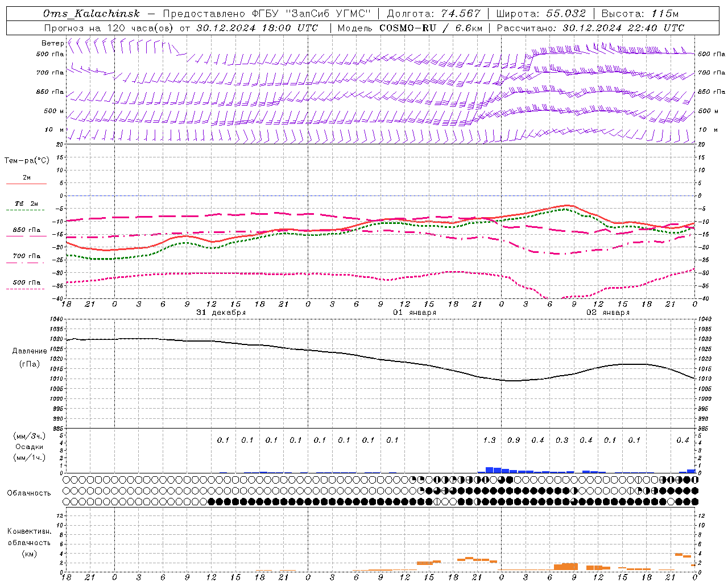Click the Высота: 115м header field

tap(640, 14)
